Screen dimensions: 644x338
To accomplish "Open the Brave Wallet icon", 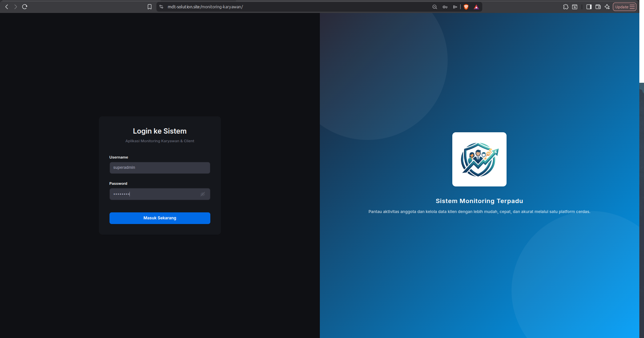I will point(598,7).
